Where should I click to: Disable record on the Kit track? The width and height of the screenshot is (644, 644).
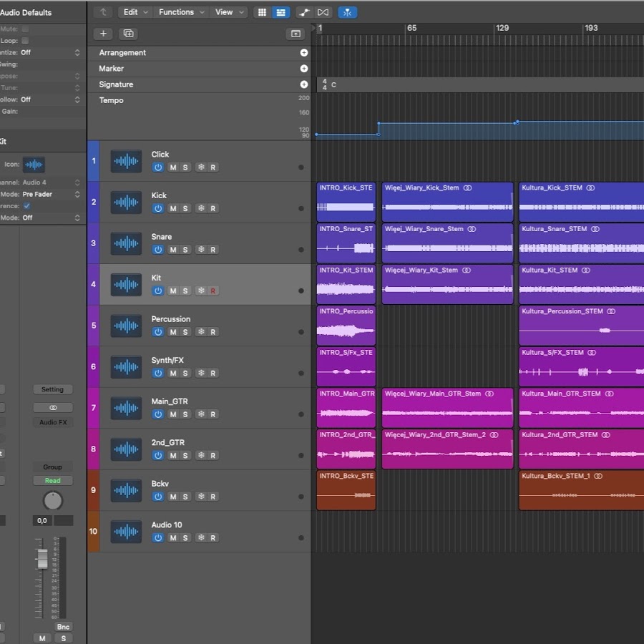click(213, 291)
